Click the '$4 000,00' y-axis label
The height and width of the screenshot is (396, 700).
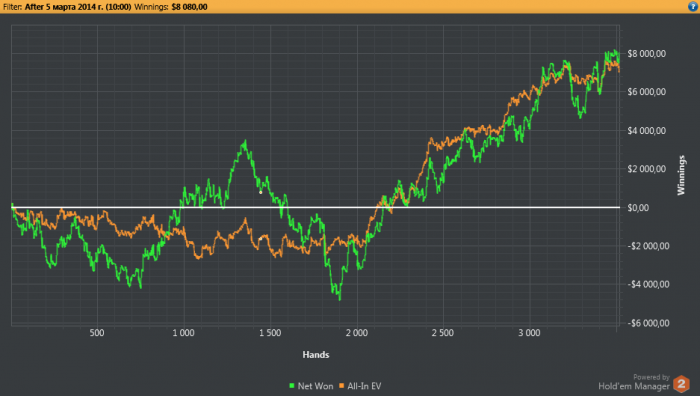[646, 130]
